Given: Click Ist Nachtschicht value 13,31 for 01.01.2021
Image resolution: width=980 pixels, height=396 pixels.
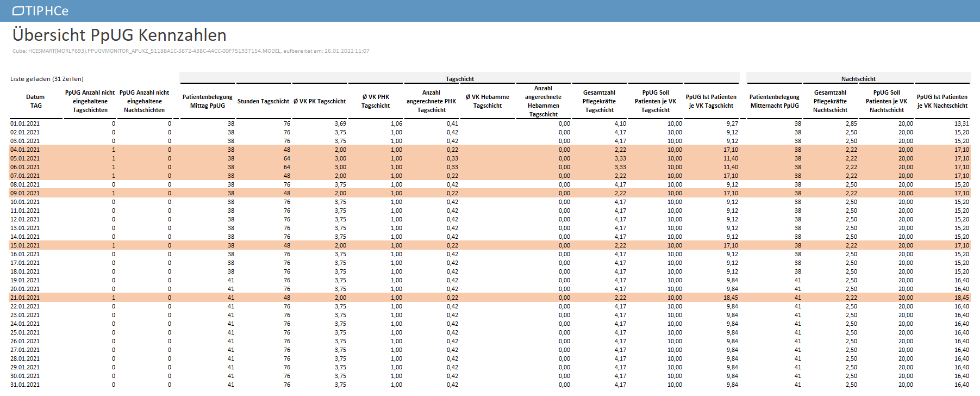Looking at the screenshot, I should pos(962,123).
